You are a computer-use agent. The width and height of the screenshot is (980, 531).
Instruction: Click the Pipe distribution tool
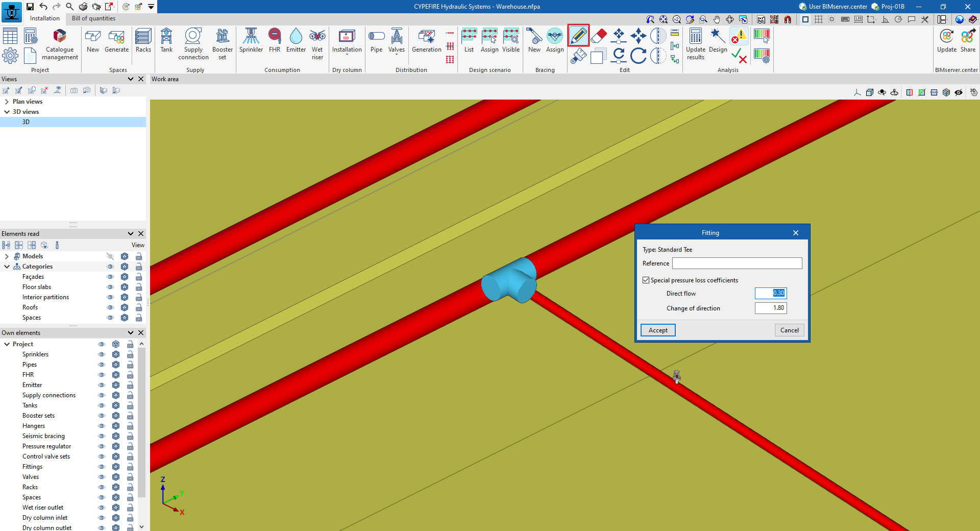coord(377,40)
